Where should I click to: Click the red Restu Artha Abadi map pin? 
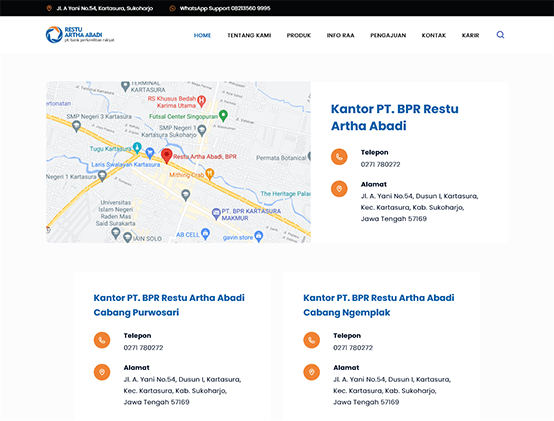(166, 156)
